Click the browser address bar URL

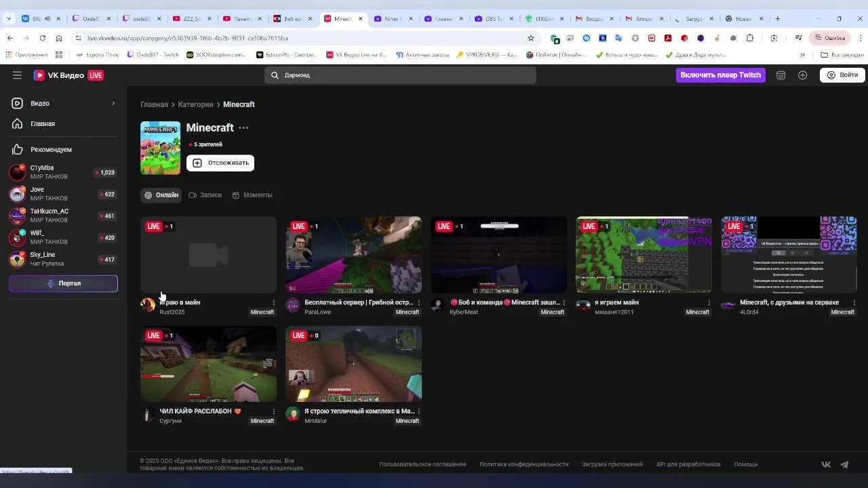[188, 38]
